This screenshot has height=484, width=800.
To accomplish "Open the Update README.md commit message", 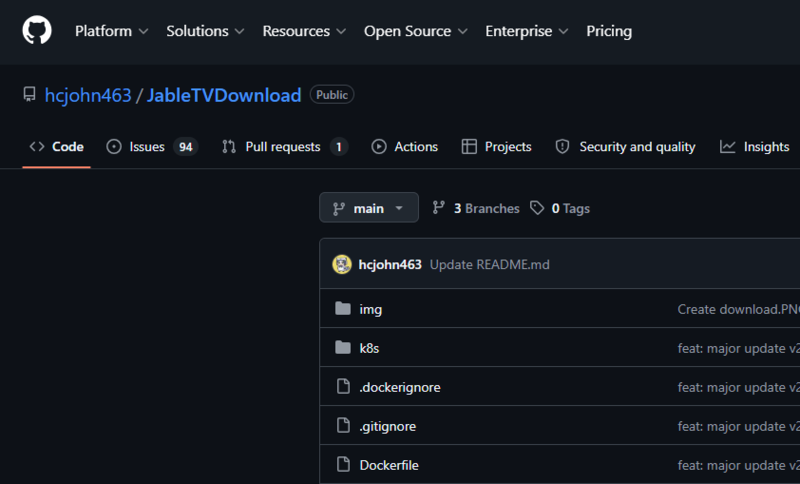I will click(490, 265).
